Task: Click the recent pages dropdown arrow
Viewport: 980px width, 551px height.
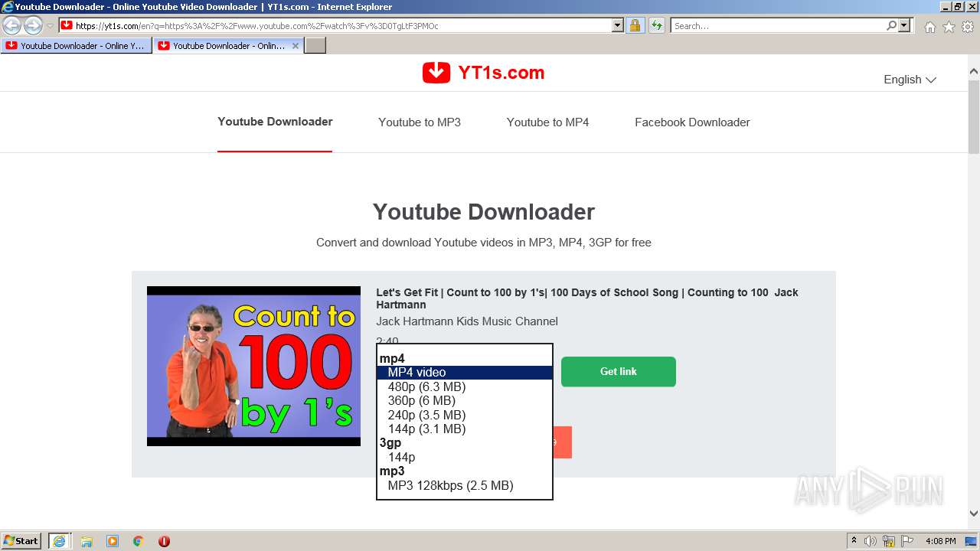Action: point(50,26)
